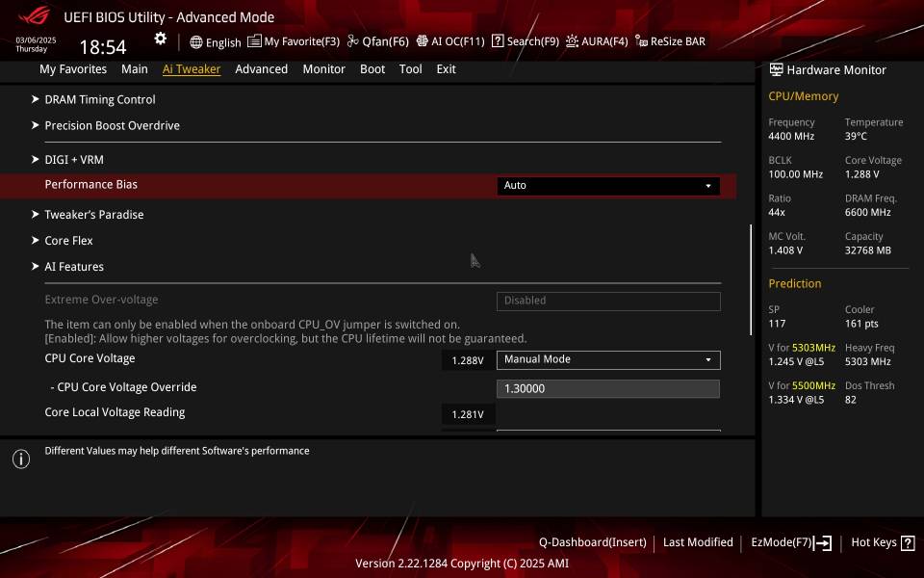Click the Cooler 161 pts value
Screen dimensions: 924x578
tap(861, 324)
